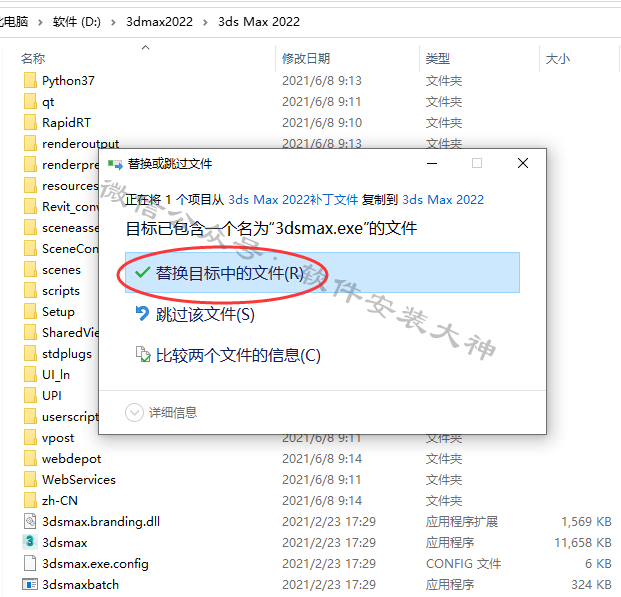Click the 1,569 KB size value
The height and width of the screenshot is (597, 621).
coord(587,521)
